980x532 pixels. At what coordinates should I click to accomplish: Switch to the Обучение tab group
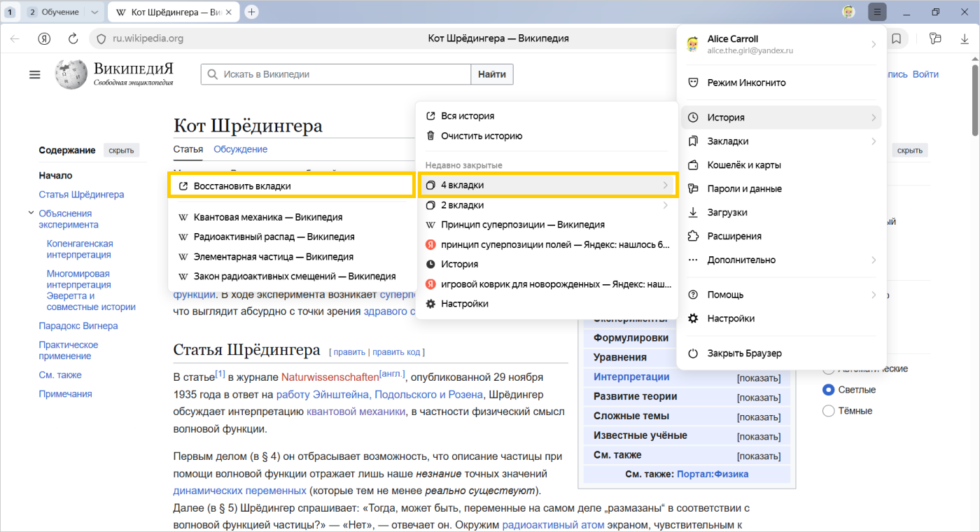(x=59, y=12)
